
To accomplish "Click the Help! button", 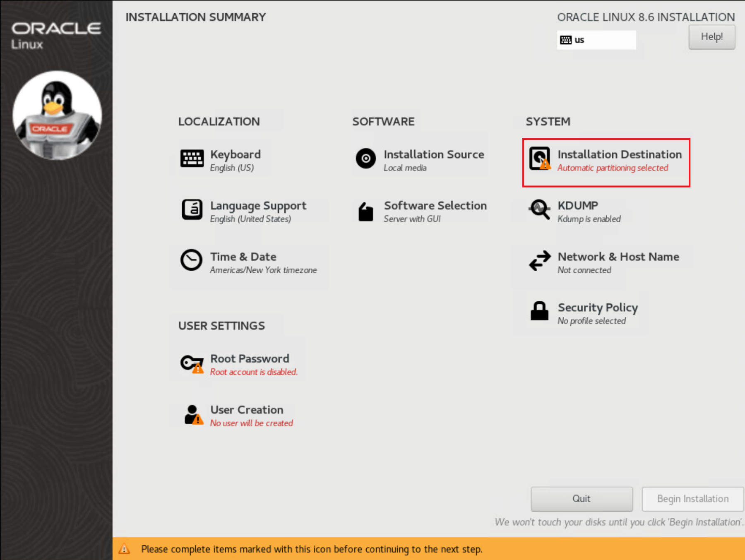I will [x=712, y=37].
